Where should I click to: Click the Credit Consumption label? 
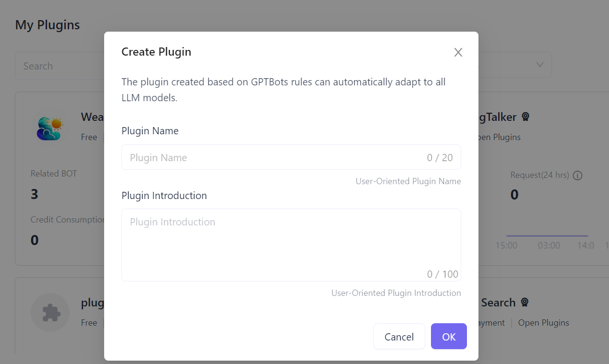(x=68, y=220)
